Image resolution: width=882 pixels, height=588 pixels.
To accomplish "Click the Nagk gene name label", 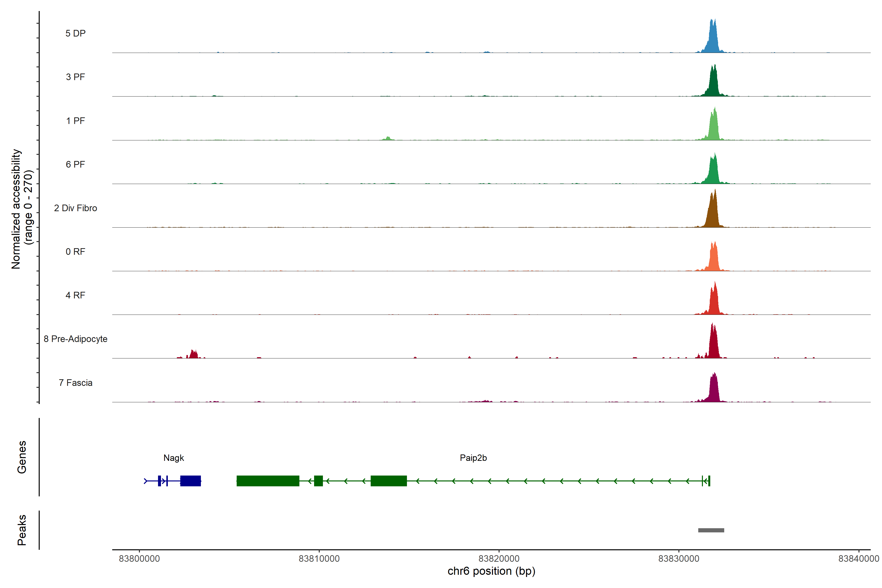I will tap(174, 458).
